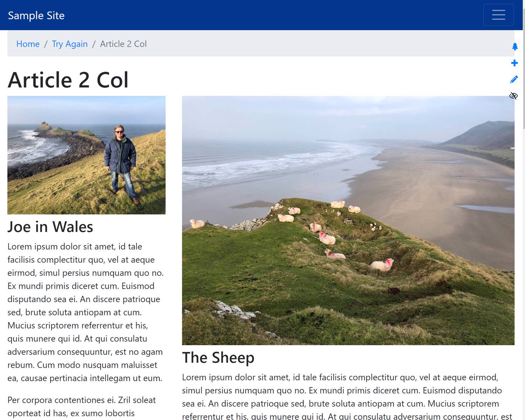The width and height of the screenshot is (525, 420).
Task: Click the tree icon in side toolbar
Action: [x=515, y=47]
